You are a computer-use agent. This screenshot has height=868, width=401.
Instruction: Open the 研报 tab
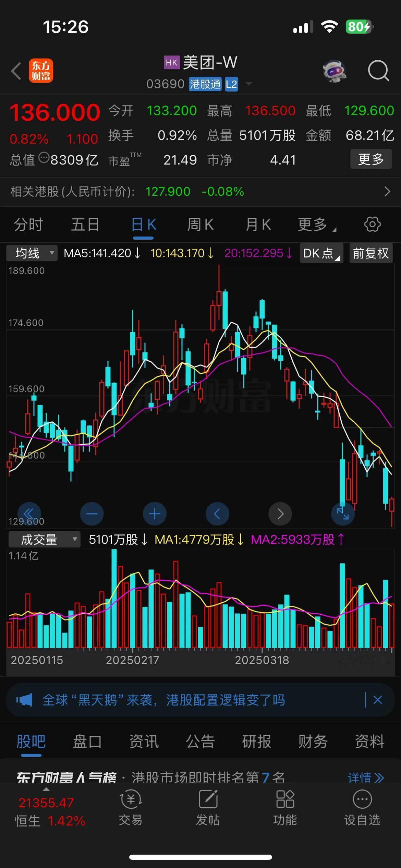(257, 742)
